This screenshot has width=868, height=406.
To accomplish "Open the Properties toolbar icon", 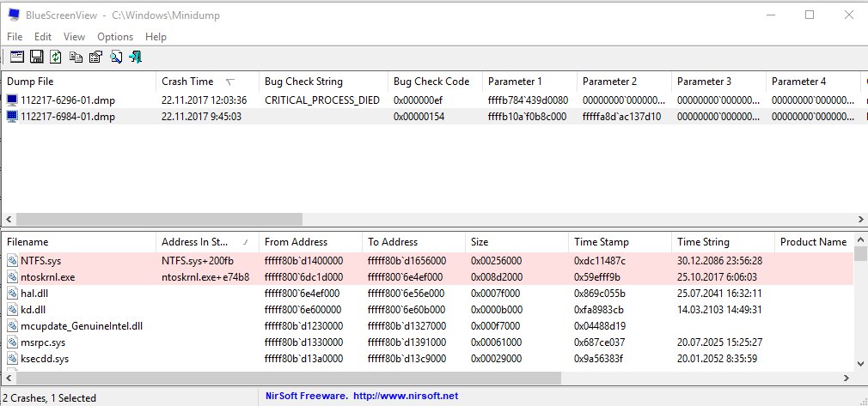I will [95, 57].
